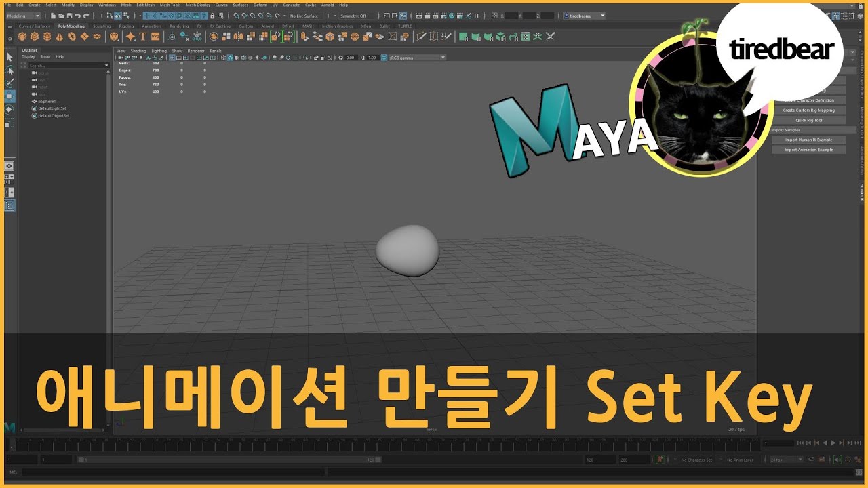
Task: Switch to the Animation shelf tab
Action: (x=152, y=26)
